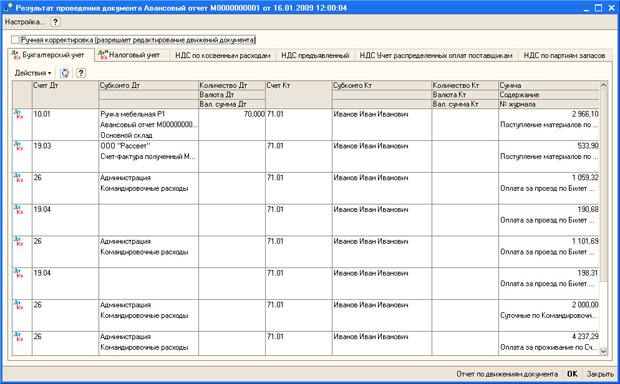The image size is (620, 384).
Task: Open НДС предъявленный tab
Action: click(315, 55)
